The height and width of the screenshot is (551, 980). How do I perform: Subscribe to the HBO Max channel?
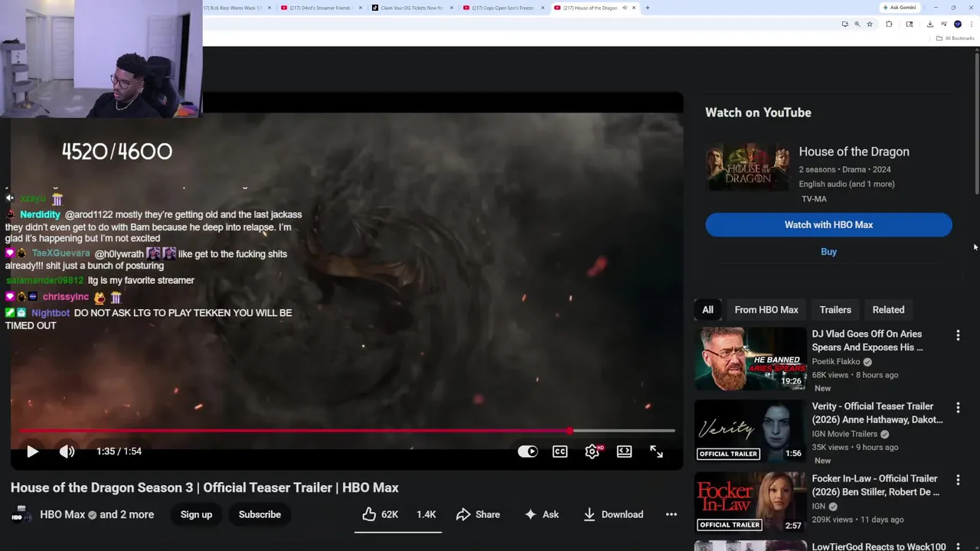coord(260,514)
